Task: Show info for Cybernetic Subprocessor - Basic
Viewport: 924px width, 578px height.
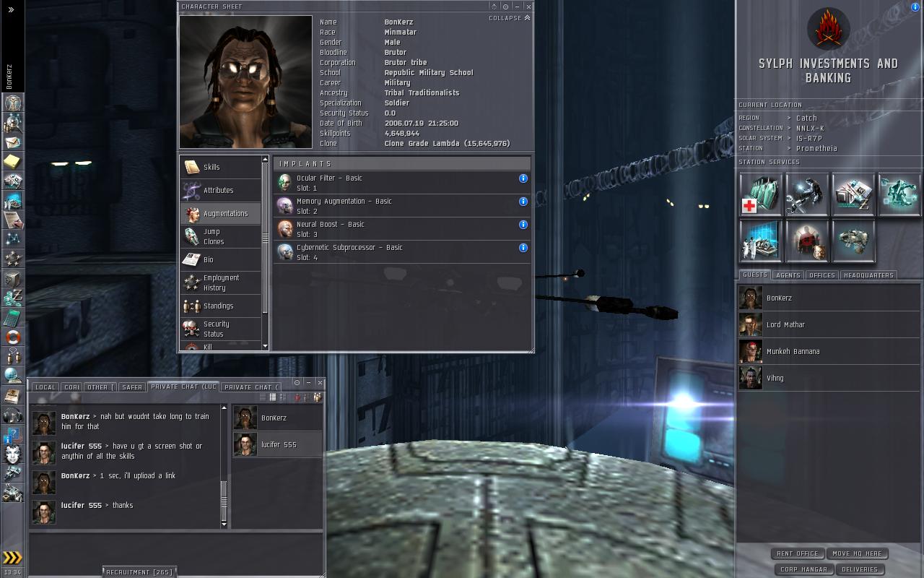Action: (x=523, y=248)
